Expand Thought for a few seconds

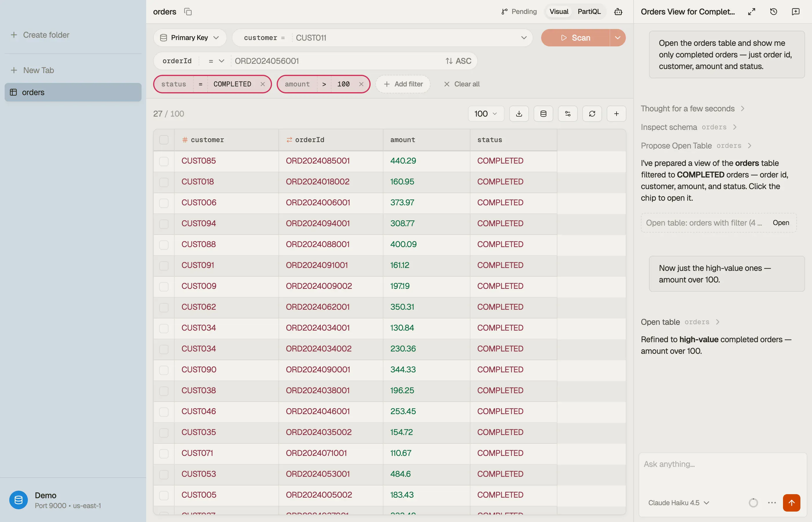692,108
